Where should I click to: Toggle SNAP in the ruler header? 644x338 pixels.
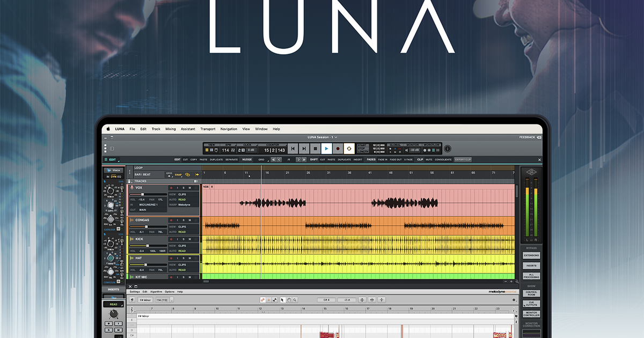[178, 174]
